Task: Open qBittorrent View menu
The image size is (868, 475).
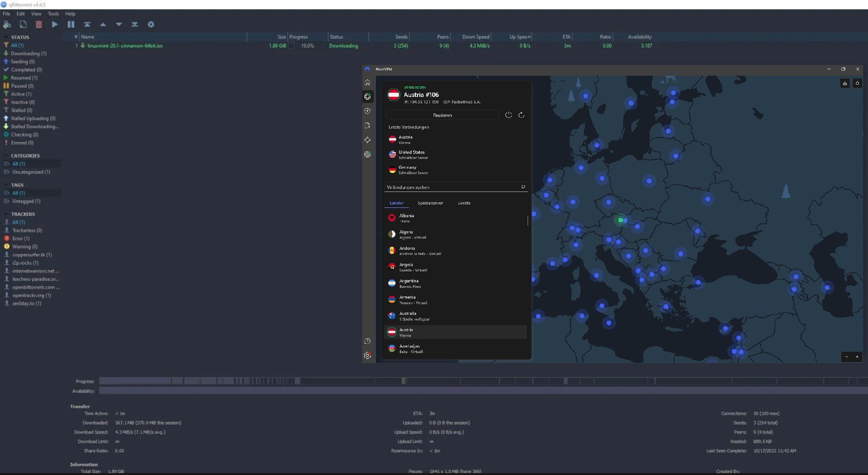Action: click(36, 14)
